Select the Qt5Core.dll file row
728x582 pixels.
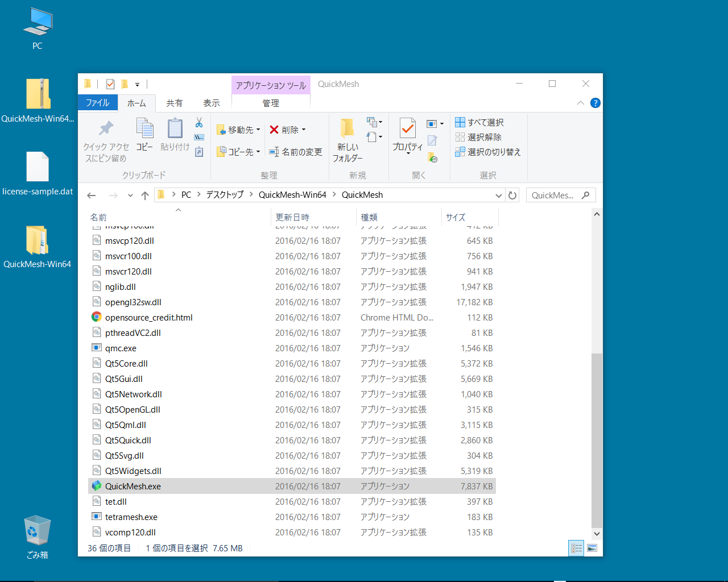[x=292, y=363]
